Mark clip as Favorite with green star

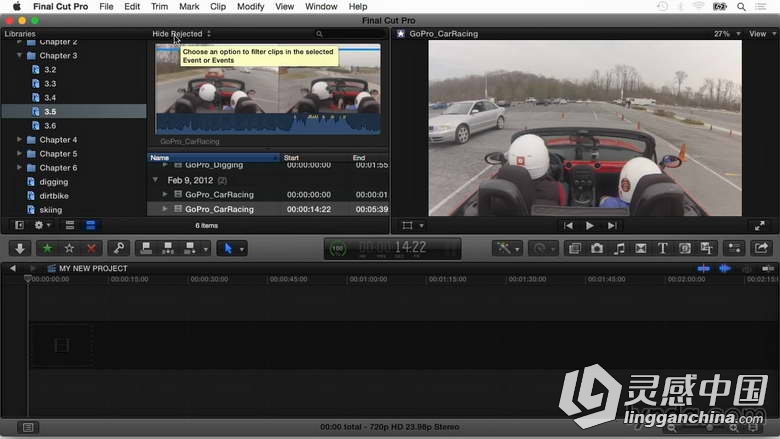pos(47,248)
